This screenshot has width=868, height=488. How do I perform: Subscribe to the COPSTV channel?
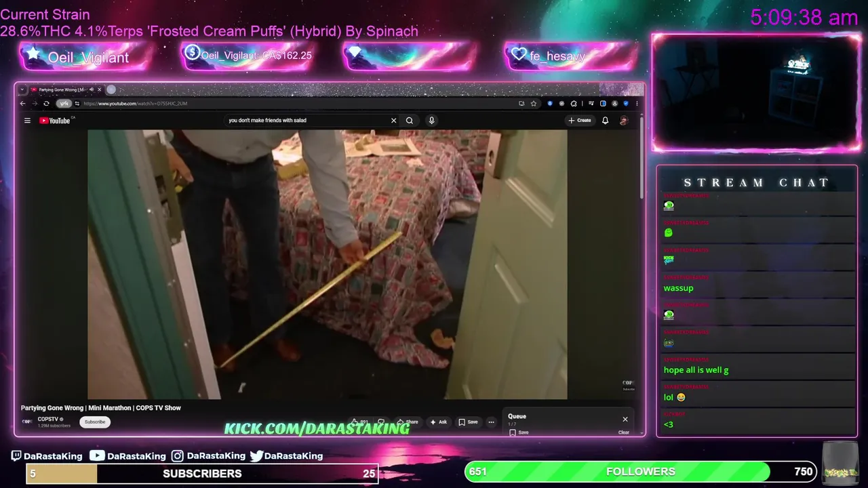pos(95,422)
